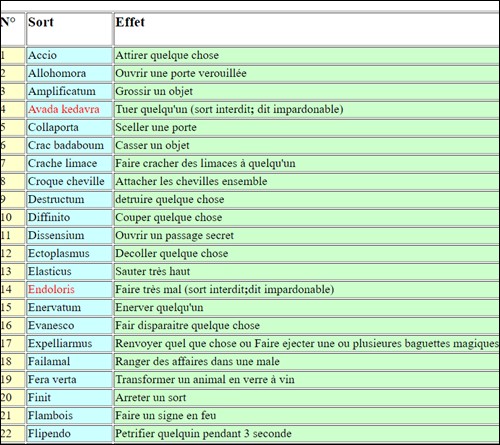
Task: Select the Allohomora spell cell
Action: point(69,73)
